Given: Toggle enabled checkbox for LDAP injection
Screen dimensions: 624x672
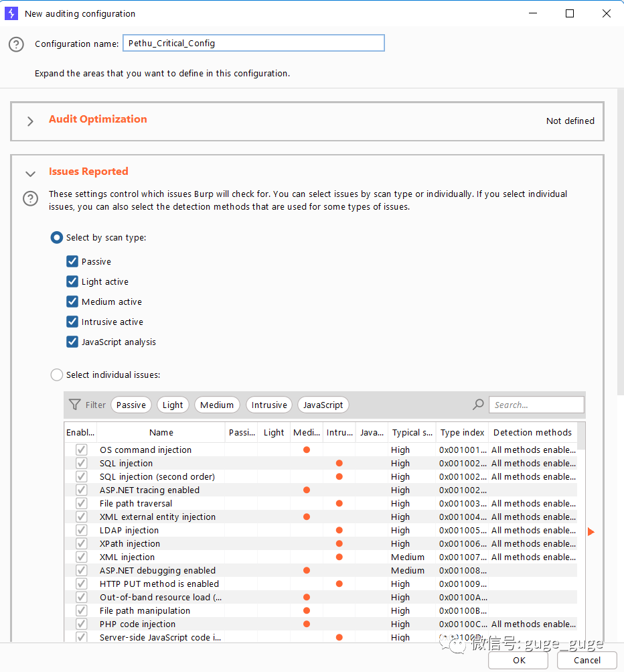Looking at the screenshot, I should [x=82, y=530].
